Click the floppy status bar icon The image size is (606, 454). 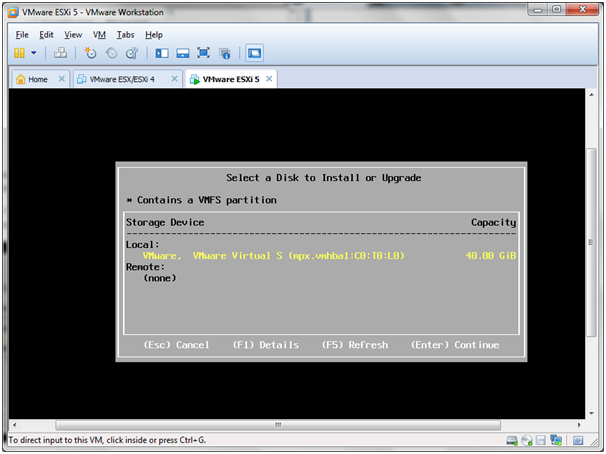tap(541, 440)
